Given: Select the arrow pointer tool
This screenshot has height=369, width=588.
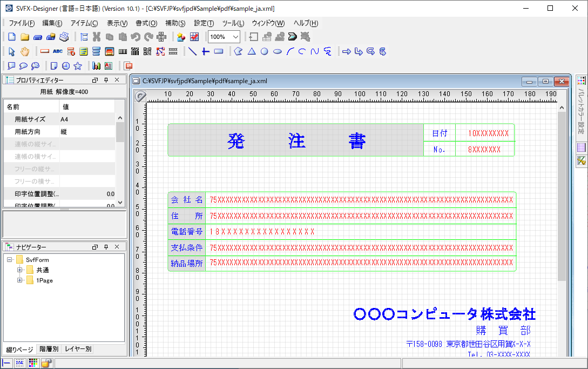Looking at the screenshot, I should pyautogui.click(x=12, y=51).
